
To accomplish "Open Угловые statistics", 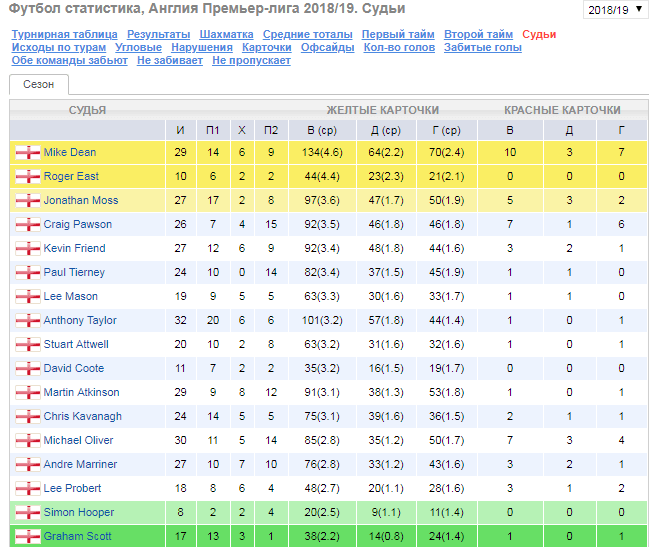I will pyautogui.click(x=138, y=47).
